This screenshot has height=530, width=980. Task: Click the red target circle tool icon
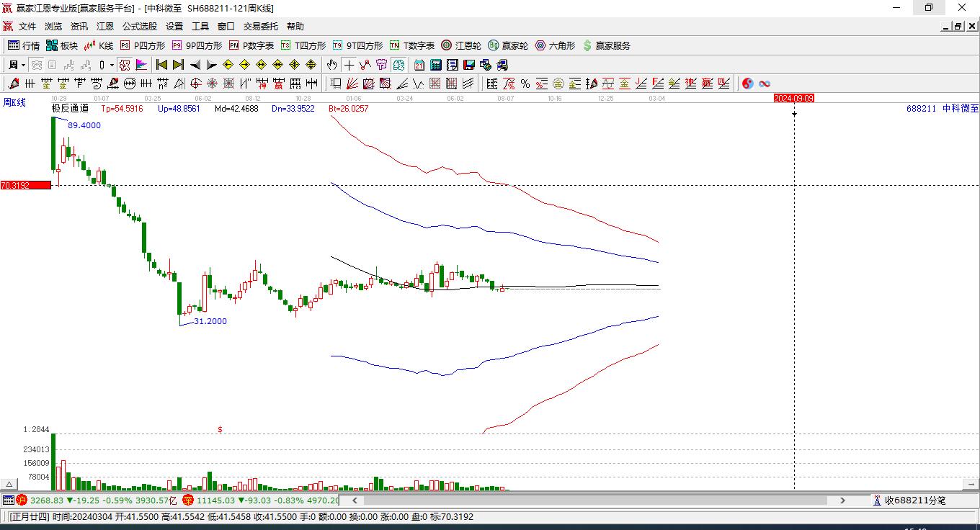coord(196,84)
